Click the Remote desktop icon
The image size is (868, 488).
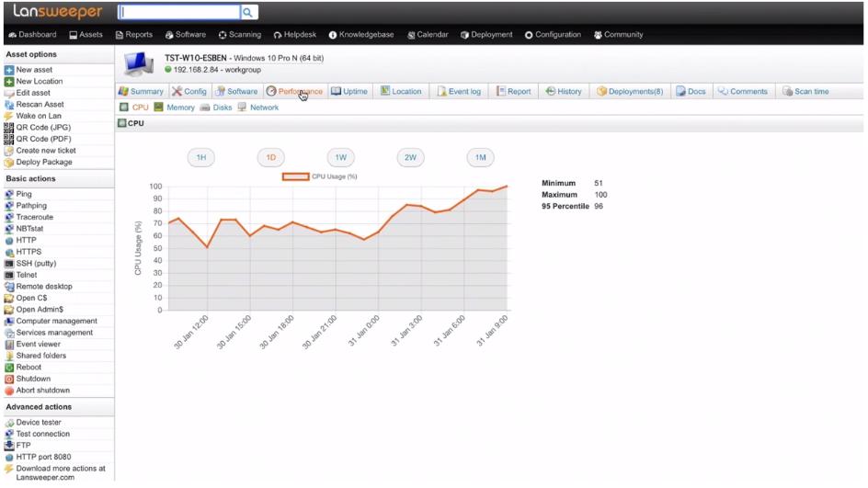(x=9, y=287)
